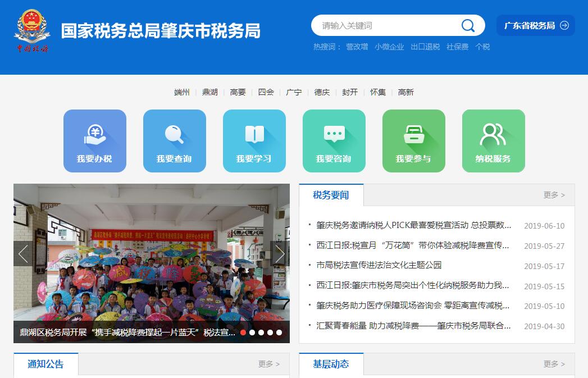Click 更多 in the 基层动态 panel
This screenshot has width=588, height=378.
pyautogui.click(x=554, y=364)
